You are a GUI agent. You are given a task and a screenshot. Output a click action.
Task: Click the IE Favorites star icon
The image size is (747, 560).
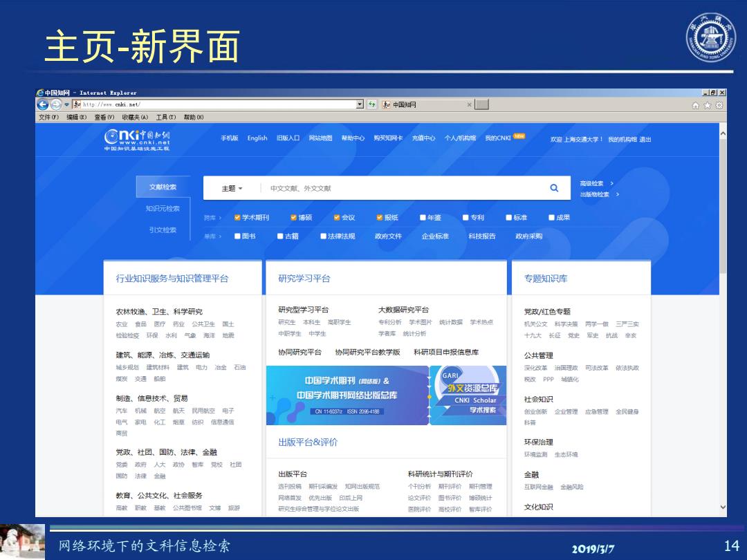pos(708,105)
